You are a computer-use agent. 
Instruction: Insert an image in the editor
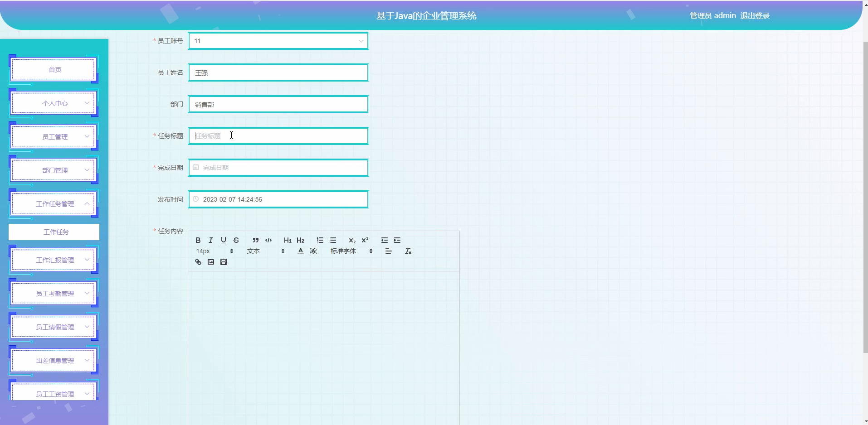click(210, 262)
